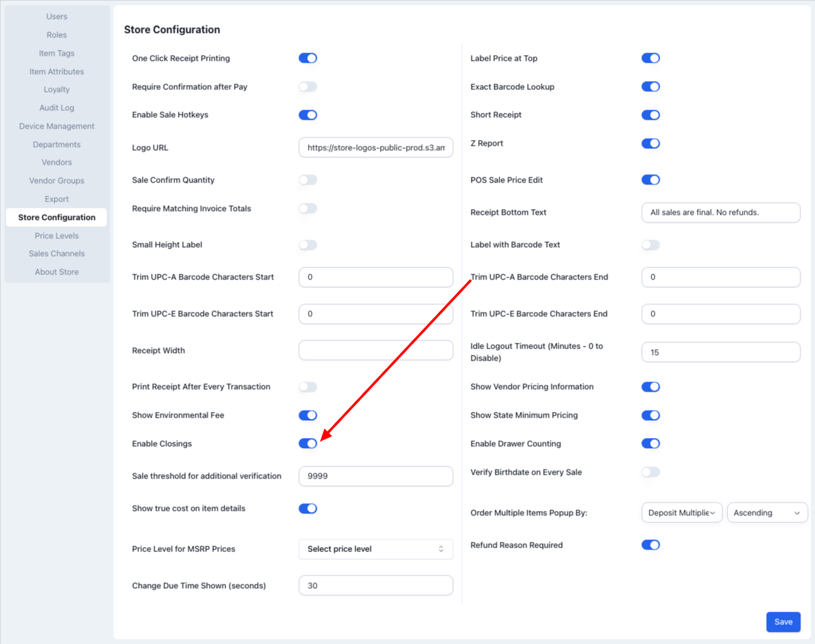Switch off Exact Barcode Lookup
This screenshot has height=644, width=815.
(650, 87)
